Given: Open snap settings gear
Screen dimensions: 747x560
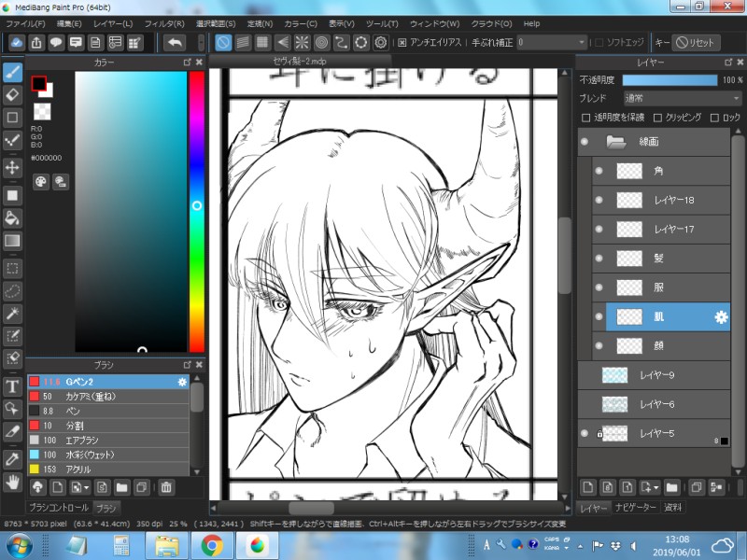Looking at the screenshot, I should tap(381, 42).
